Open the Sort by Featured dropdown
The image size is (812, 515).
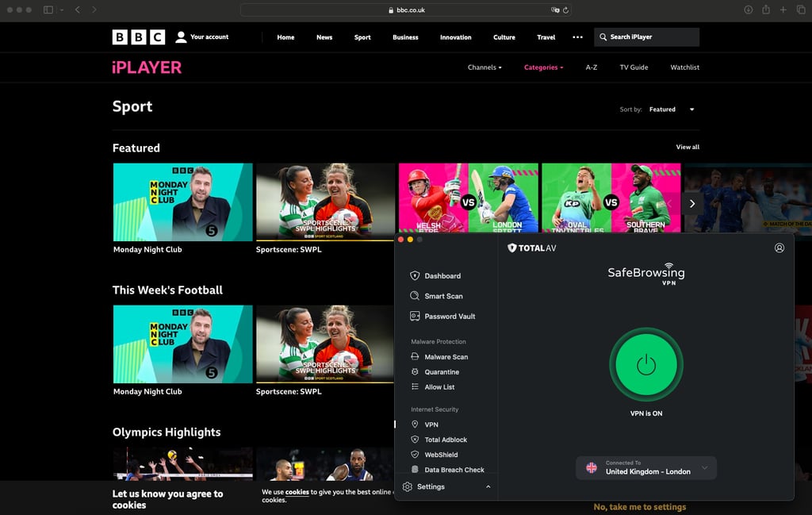pyautogui.click(x=672, y=110)
